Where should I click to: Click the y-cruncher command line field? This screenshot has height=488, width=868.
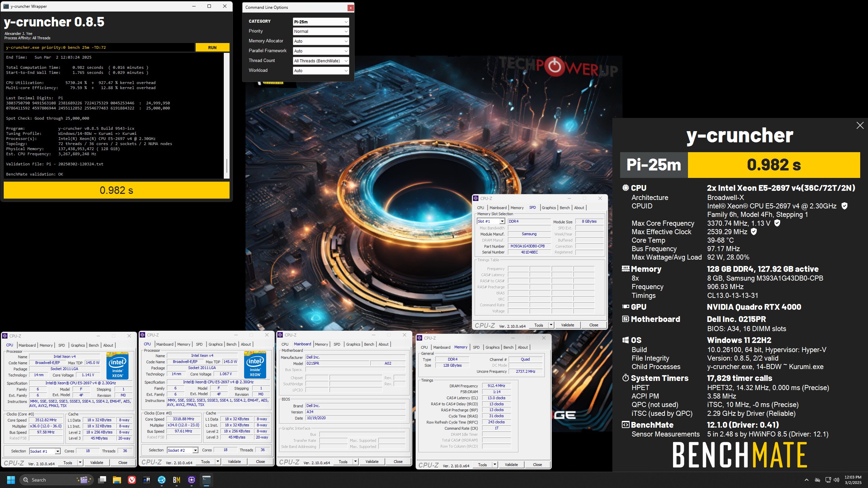(99, 47)
